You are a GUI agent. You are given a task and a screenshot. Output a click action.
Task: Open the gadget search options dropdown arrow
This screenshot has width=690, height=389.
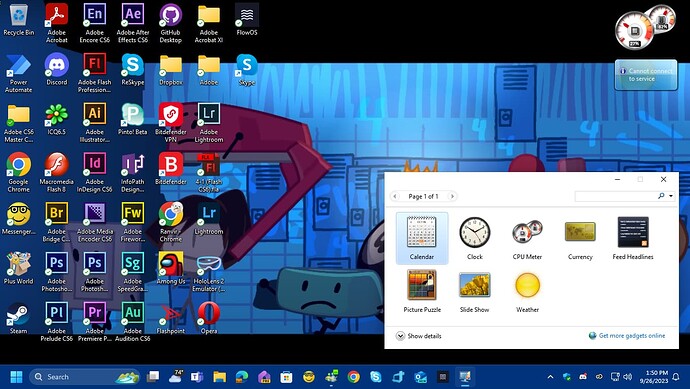tap(671, 196)
